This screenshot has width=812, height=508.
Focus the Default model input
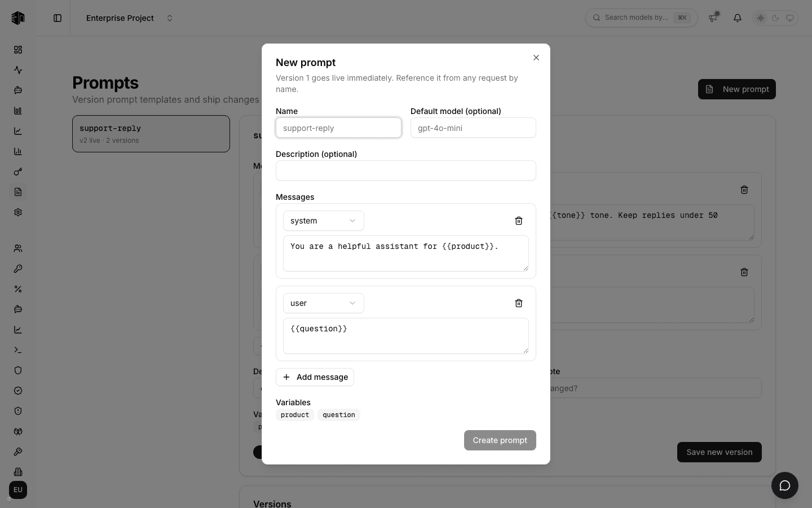pos(473,128)
